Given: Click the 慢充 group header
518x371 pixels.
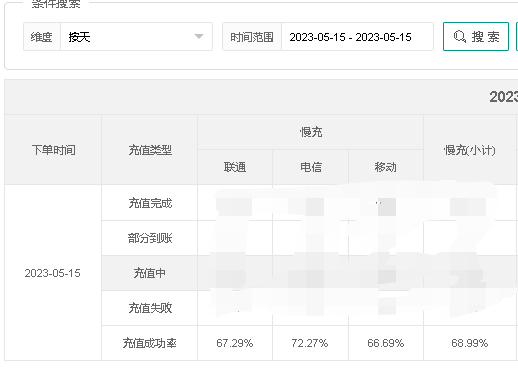Looking at the screenshot, I should click(x=311, y=132).
